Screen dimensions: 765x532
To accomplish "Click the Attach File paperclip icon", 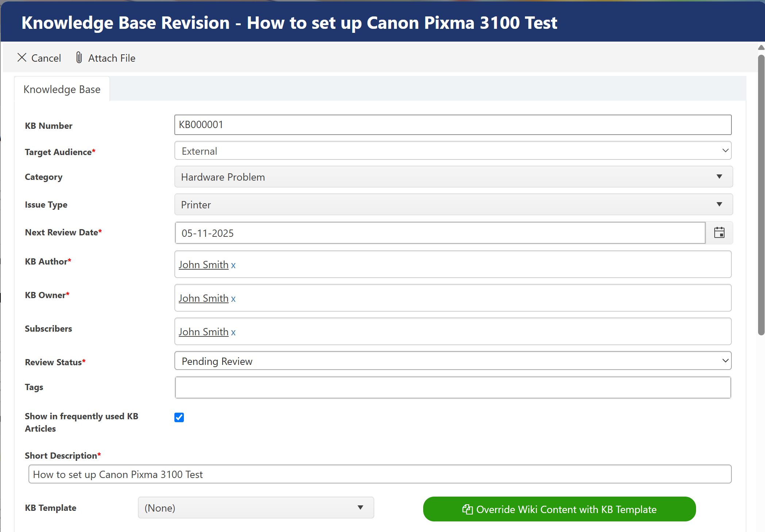I will pos(79,58).
